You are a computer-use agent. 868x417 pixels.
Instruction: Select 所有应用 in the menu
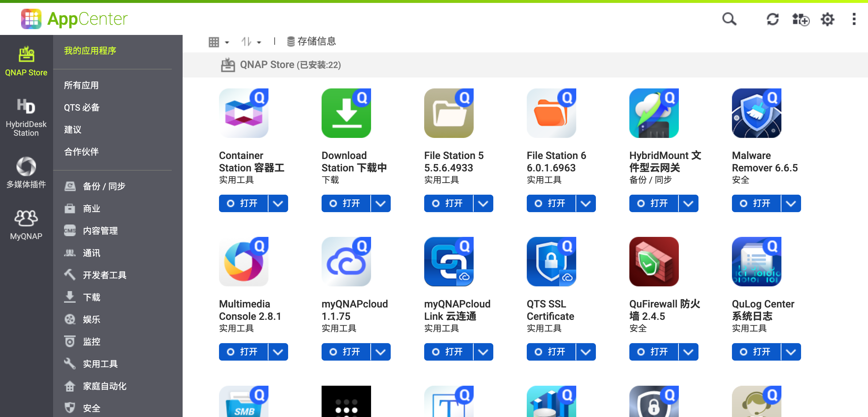(81, 86)
